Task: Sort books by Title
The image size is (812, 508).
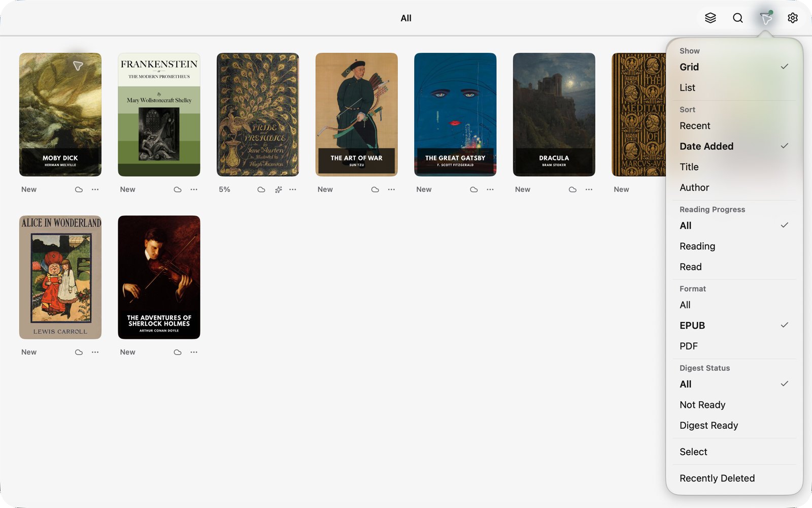Action: coord(734,167)
